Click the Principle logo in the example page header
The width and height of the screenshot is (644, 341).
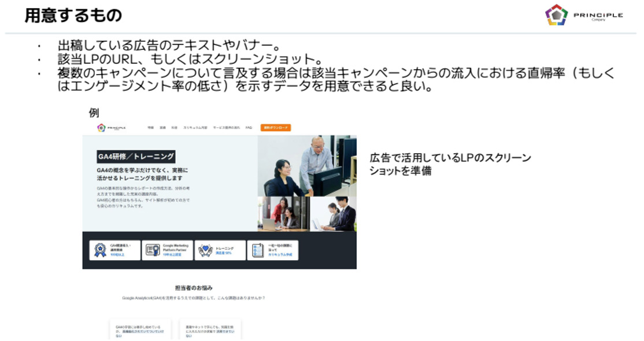[x=111, y=128]
